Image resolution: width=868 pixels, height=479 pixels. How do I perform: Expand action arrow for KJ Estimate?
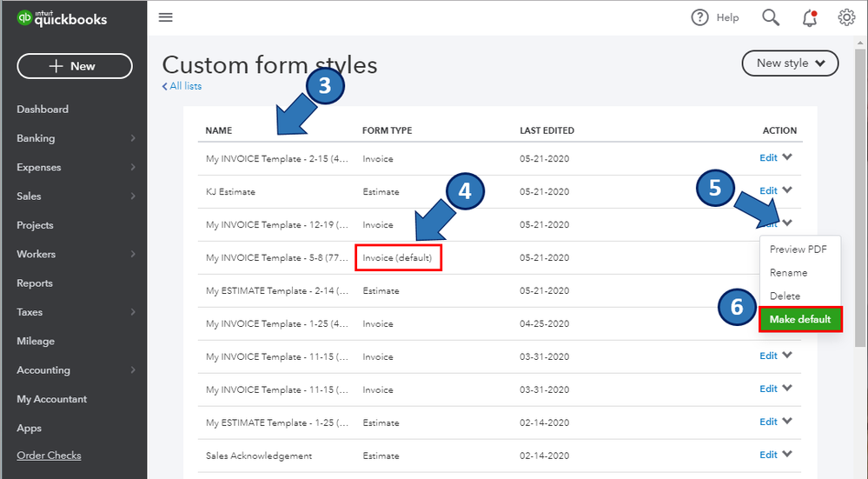(788, 190)
